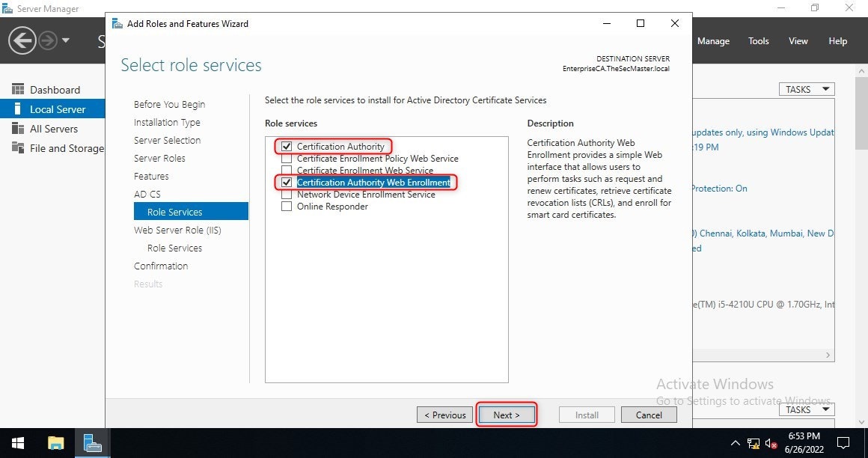Viewport: 868px width, 458px height.
Task: Click the Chennai, Kolkata, Mumbai time zone link
Action: tap(762, 233)
